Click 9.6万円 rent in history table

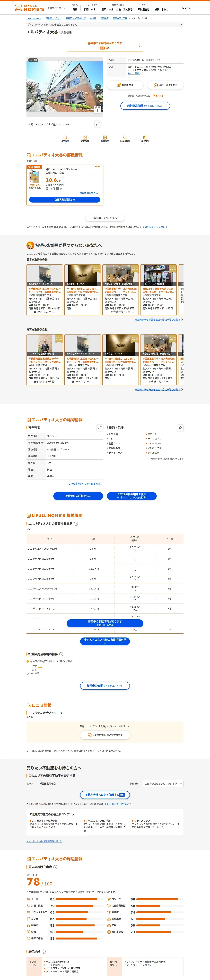click(x=94, y=549)
